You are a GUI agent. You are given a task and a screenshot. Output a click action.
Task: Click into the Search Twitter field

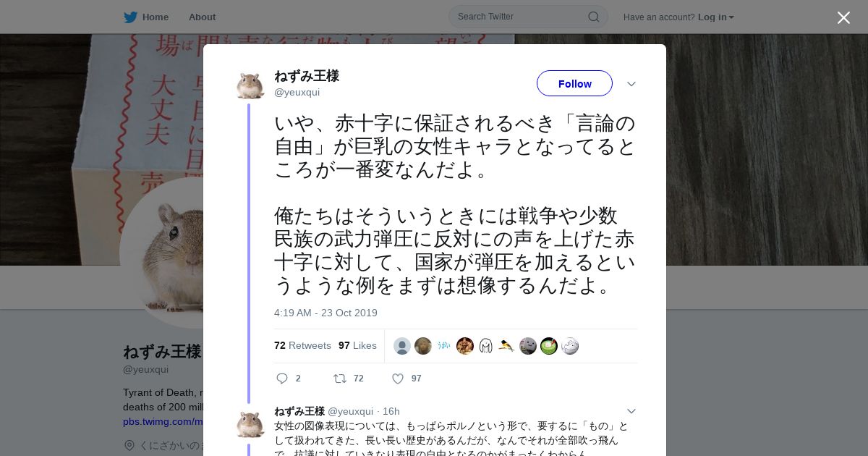point(528,17)
